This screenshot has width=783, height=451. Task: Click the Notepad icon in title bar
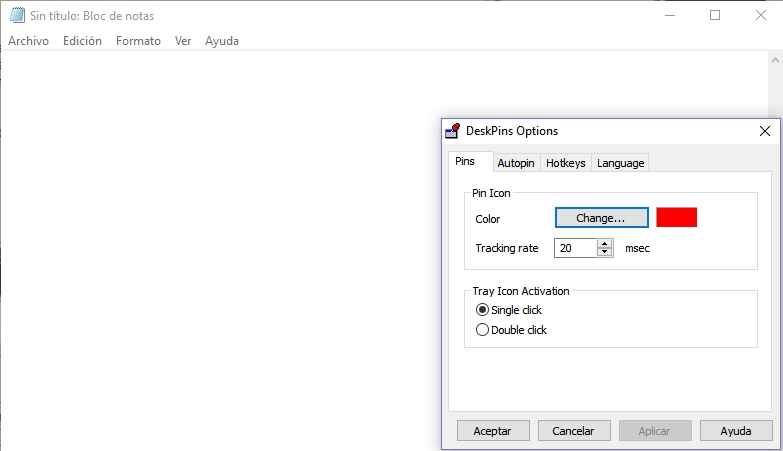pos(17,15)
